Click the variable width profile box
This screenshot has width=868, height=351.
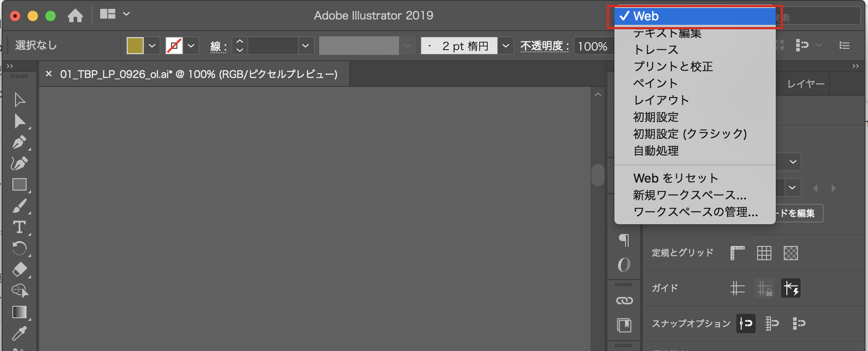tap(359, 46)
